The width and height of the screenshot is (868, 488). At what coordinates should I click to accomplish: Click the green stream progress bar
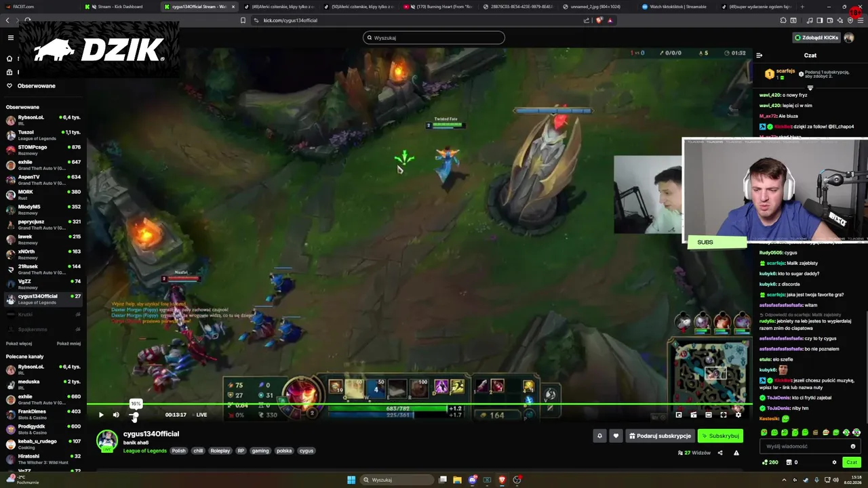(419, 405)
